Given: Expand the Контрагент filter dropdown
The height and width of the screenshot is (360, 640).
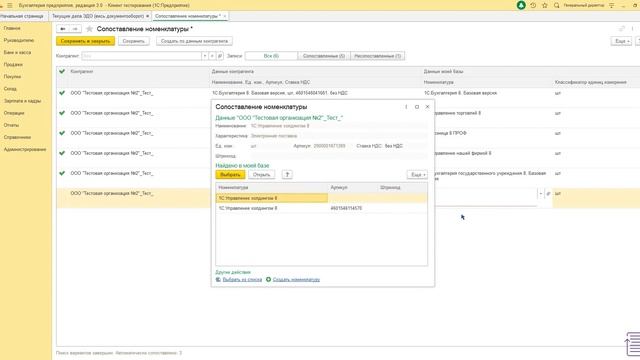Looking at the screenshot, I should (204, 56).
